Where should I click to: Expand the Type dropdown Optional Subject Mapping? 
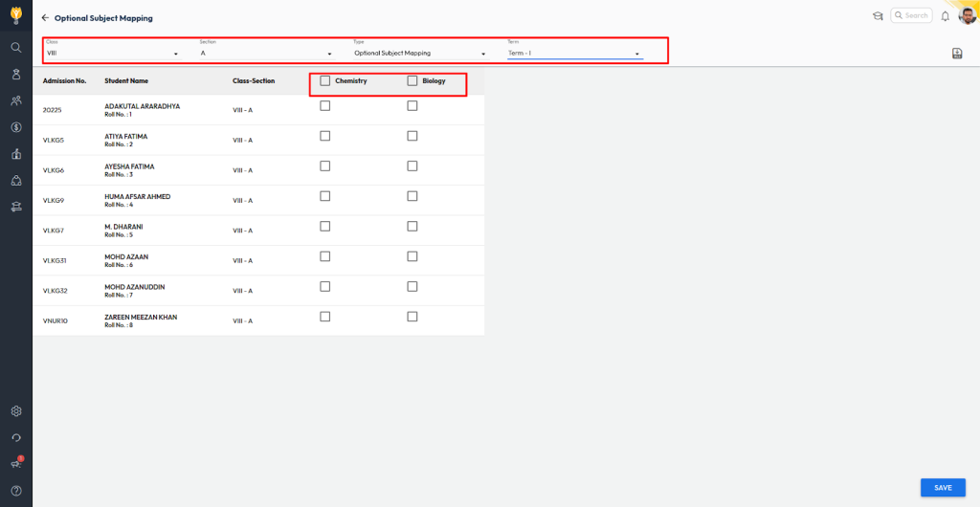[421, 54]
